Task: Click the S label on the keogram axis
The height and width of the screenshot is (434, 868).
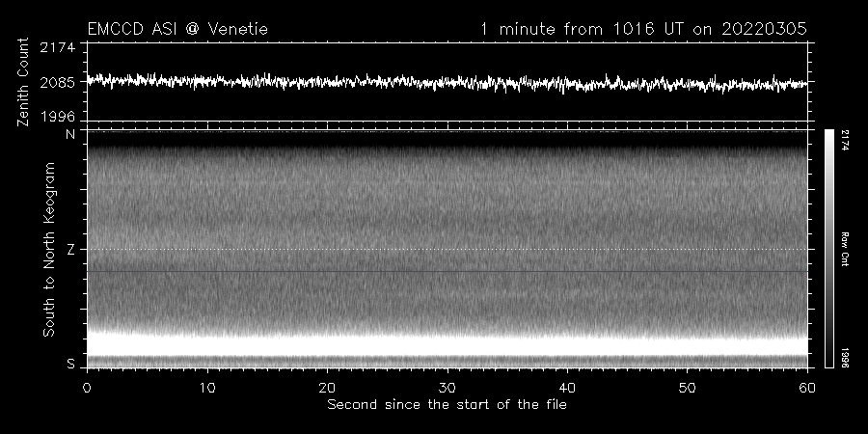Action: [x=70, y=365]
